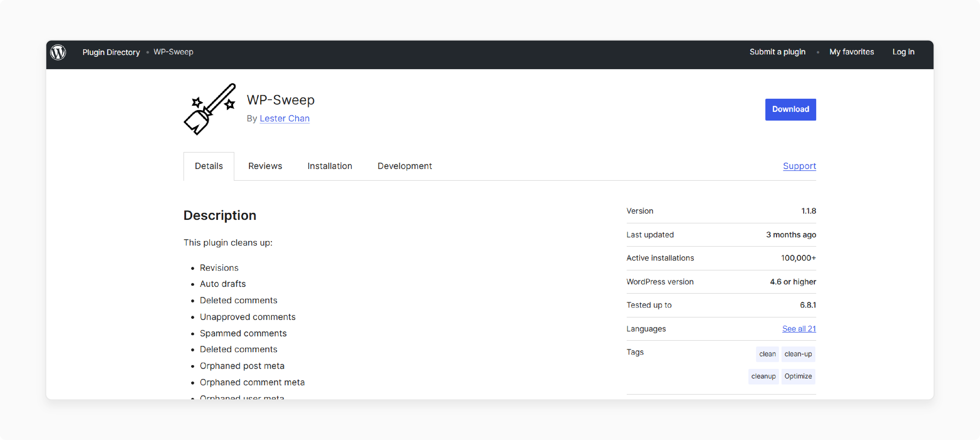Click the 'Revisions' list item
The width and height of the screenshot is (980, 440).
(x=219, y=267)
